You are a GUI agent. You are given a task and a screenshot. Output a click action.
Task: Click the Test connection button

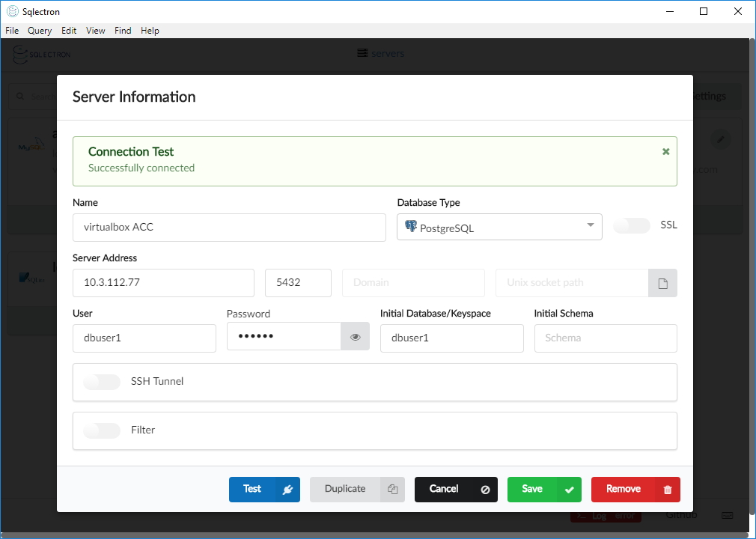[252, 489]
